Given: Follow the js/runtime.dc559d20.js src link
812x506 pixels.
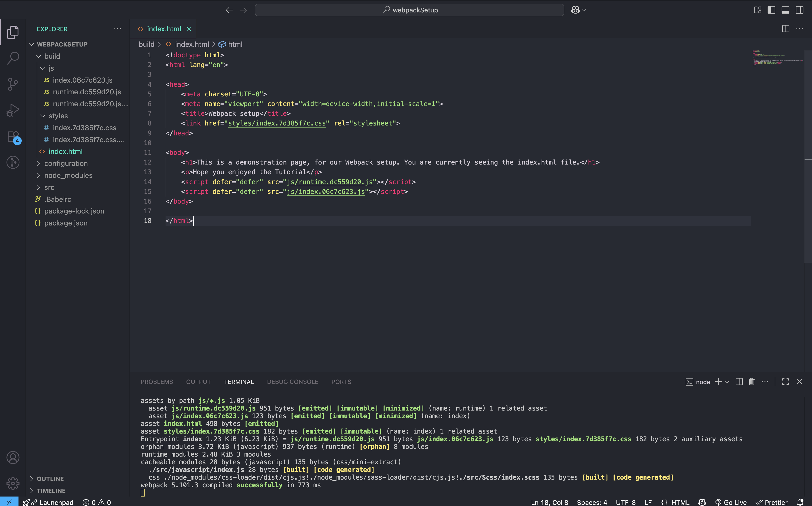Looking at the screenshot, I should point(329,182).
